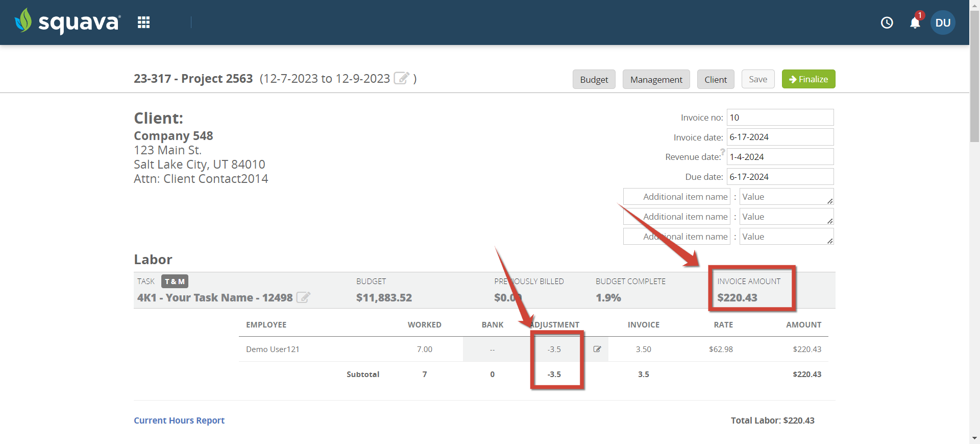
Task: Click Total Labor: $220.43
Action: (773, 420)
